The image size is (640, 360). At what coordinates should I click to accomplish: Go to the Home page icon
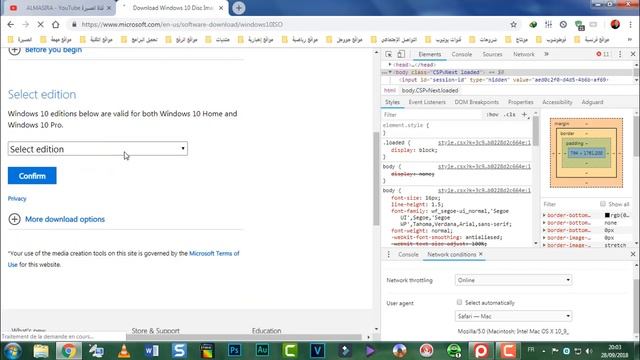click(x=56, y=24)
